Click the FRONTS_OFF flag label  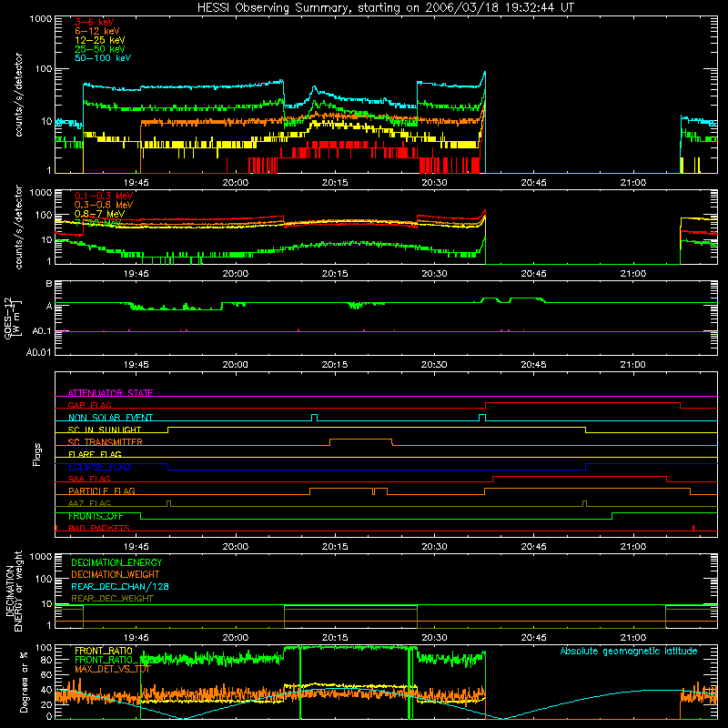(x=96, y=516)
